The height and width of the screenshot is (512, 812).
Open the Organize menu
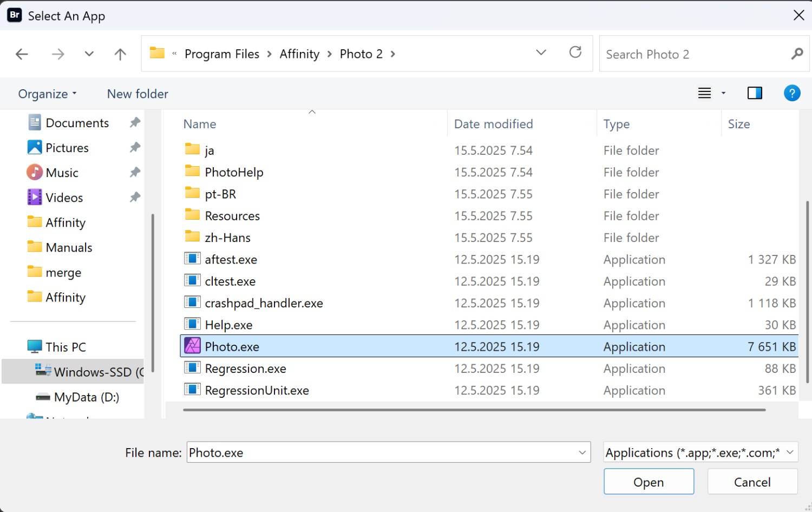pyautogui.click(x=47, y=94)
